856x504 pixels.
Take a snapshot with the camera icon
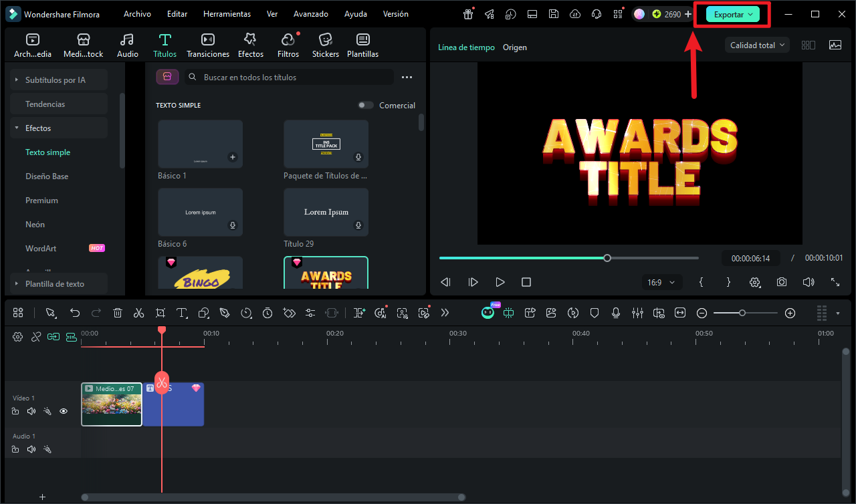point(782,282)
